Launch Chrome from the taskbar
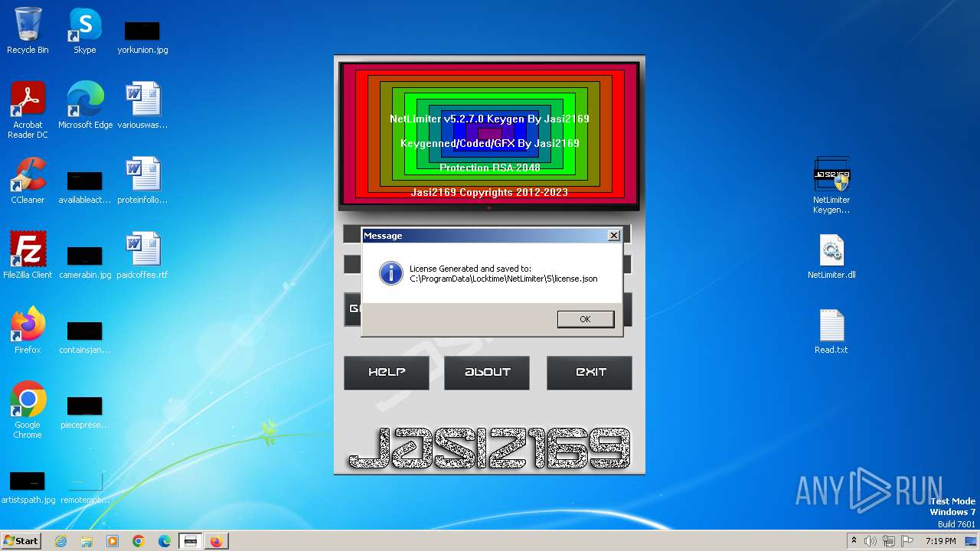This screenshot has height=551, width=980. point(139,541)
